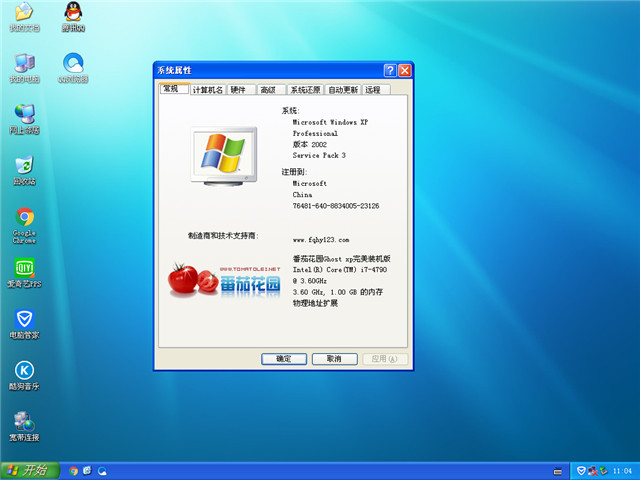640x480 pixels.
Task: Close the 系统属性 dialog window
Action: click(x=404, y=70)
